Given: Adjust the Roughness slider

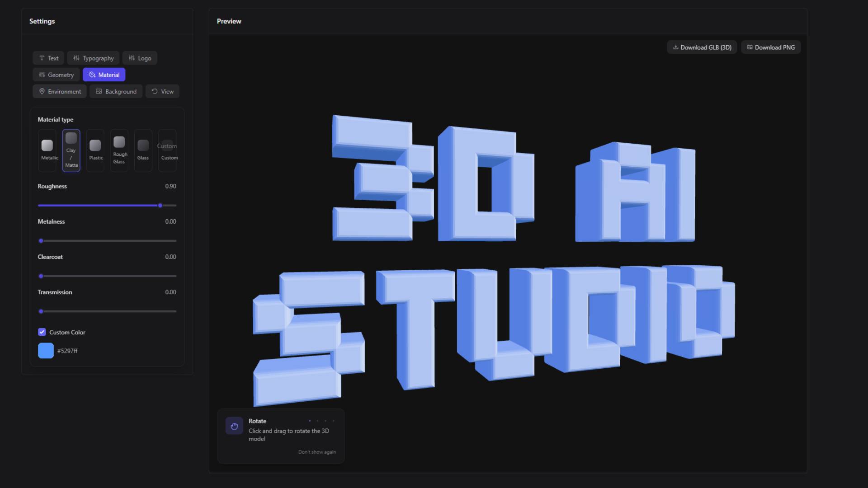Looking at the screenshot, I should click(x=107, y=206).
